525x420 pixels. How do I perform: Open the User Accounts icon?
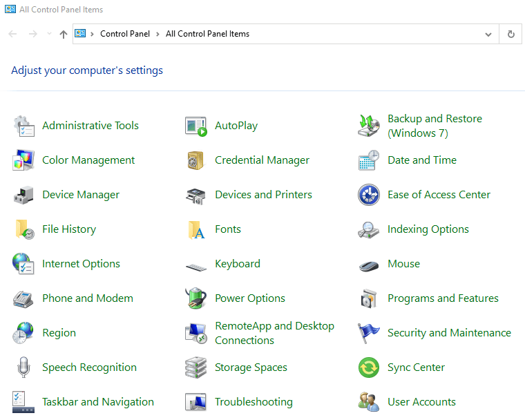point(369,402)
